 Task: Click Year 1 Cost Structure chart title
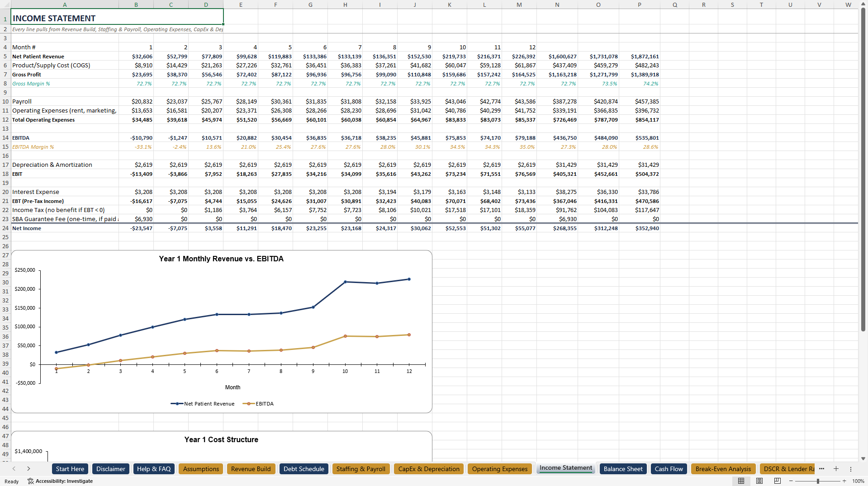click(x=221, y=439)
